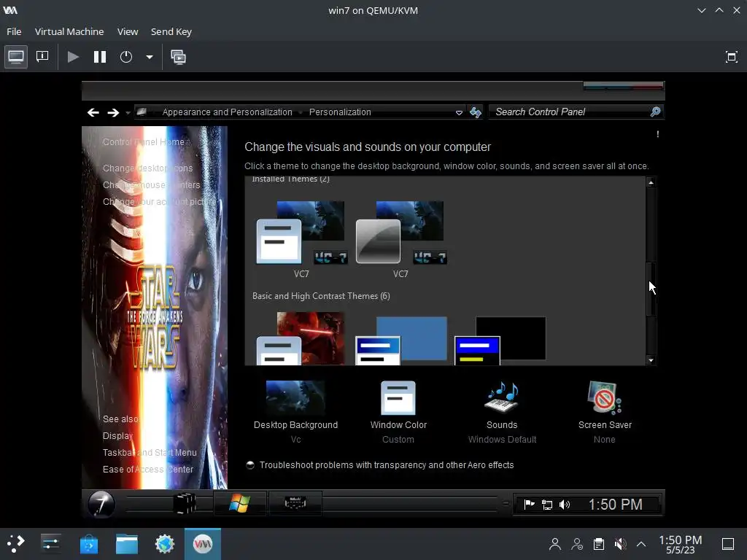Open the guest volume tray icon
This screenshot has height=560, width=747.
pos(565,505)
